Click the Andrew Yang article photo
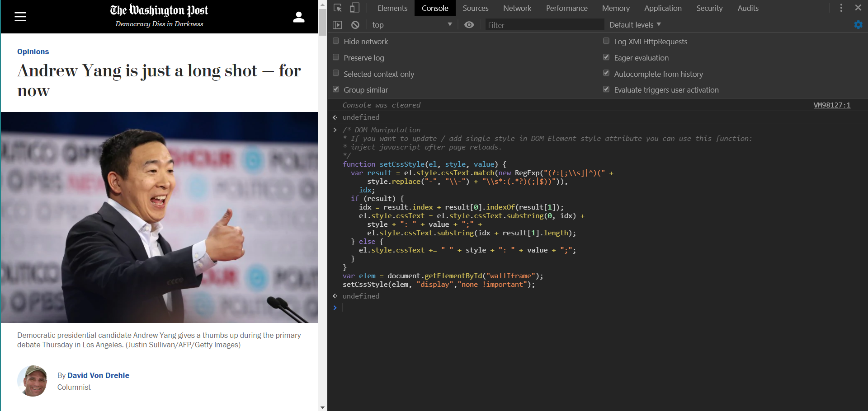This screenshot has width=868, height=411. [x=159, y=217]
